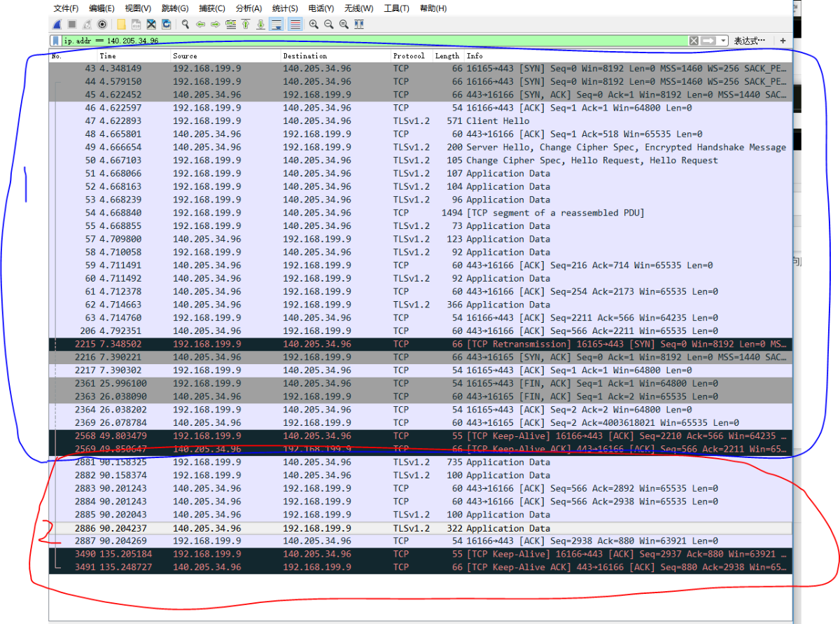Viewport: 840px width, 624px height.
Task: Add a filter button with plus
Action: pos(783,41)
